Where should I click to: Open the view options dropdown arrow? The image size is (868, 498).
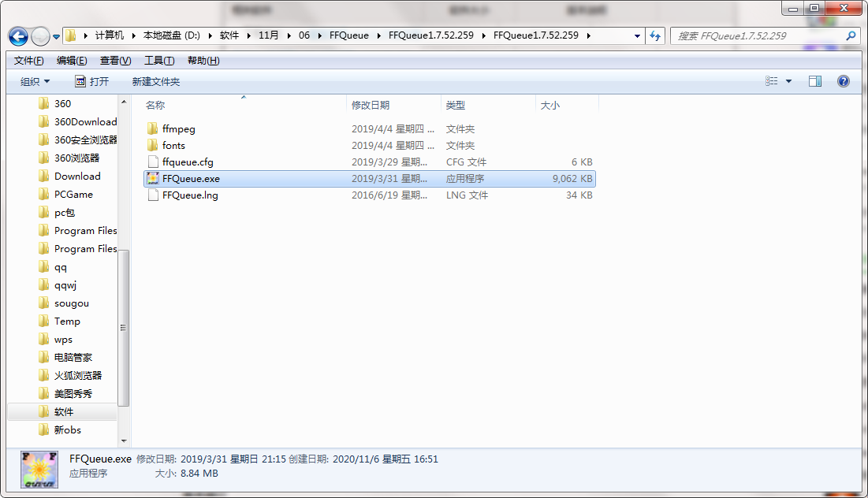tap(789, 81)
